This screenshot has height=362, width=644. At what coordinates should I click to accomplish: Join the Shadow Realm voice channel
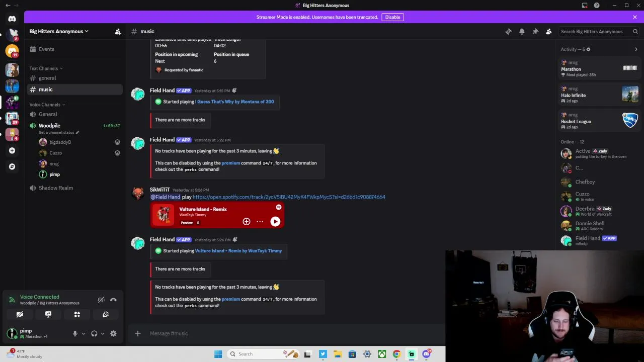point(74,188)
